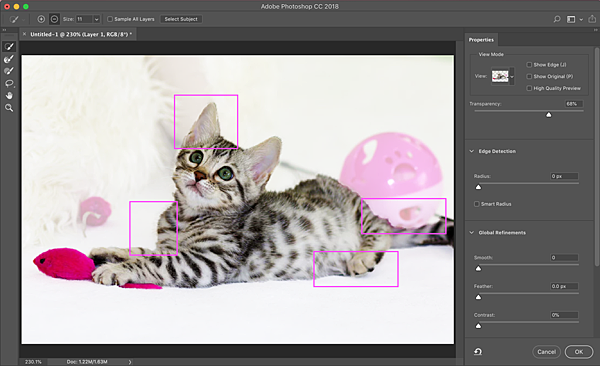Enable Show Edge checkbox

click(529, 65)
